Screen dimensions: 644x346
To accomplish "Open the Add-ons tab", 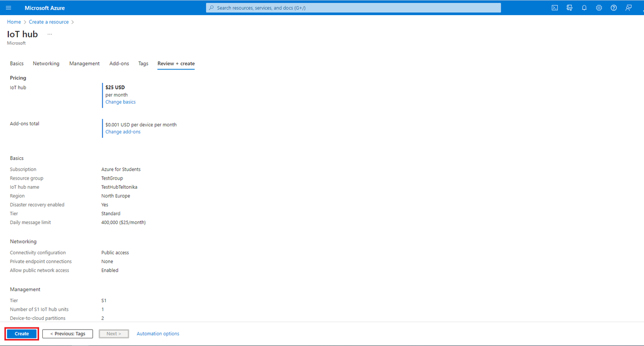I will 119,63.
